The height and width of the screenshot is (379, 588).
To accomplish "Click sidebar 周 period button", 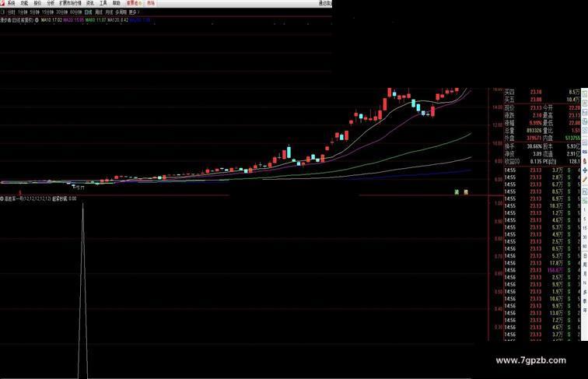I will coord(585,265).
